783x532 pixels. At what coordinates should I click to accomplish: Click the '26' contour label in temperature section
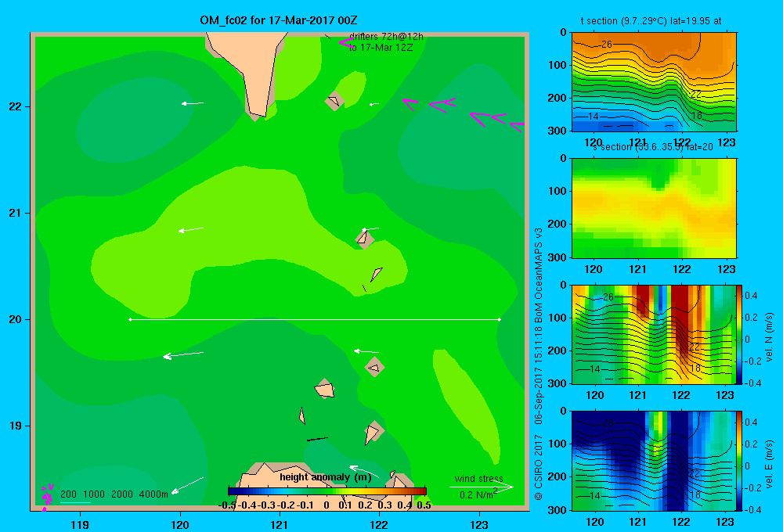(x=607, y=45)
